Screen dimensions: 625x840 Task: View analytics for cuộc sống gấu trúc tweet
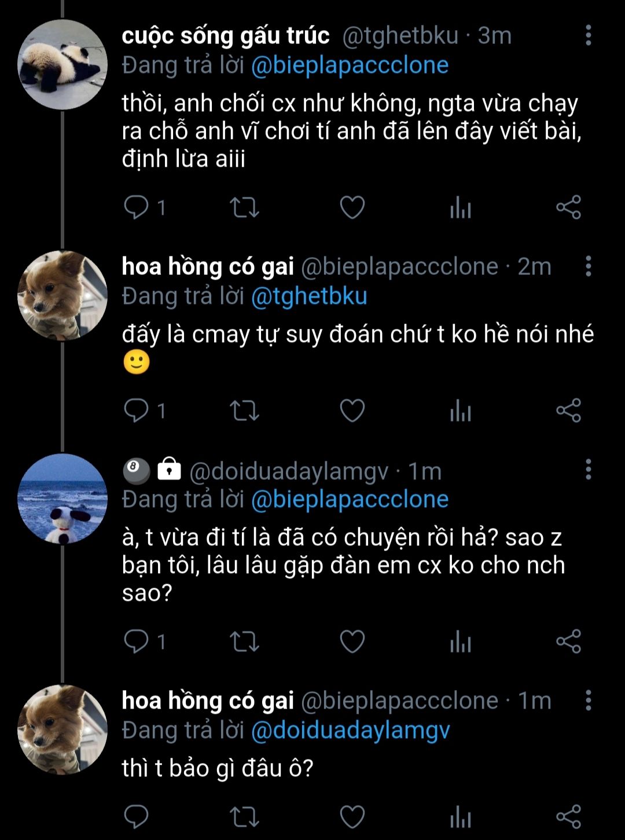pos(461,207)
